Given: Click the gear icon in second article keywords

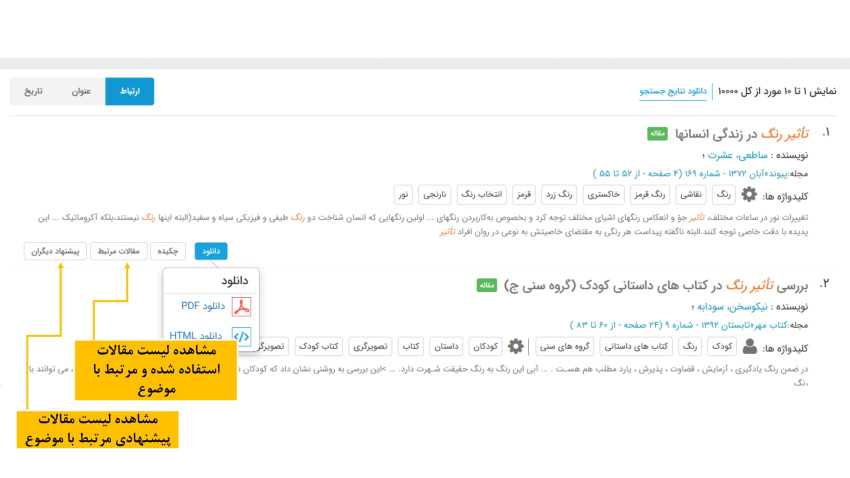Looking at the screenshot, I should tap(515, 346).
